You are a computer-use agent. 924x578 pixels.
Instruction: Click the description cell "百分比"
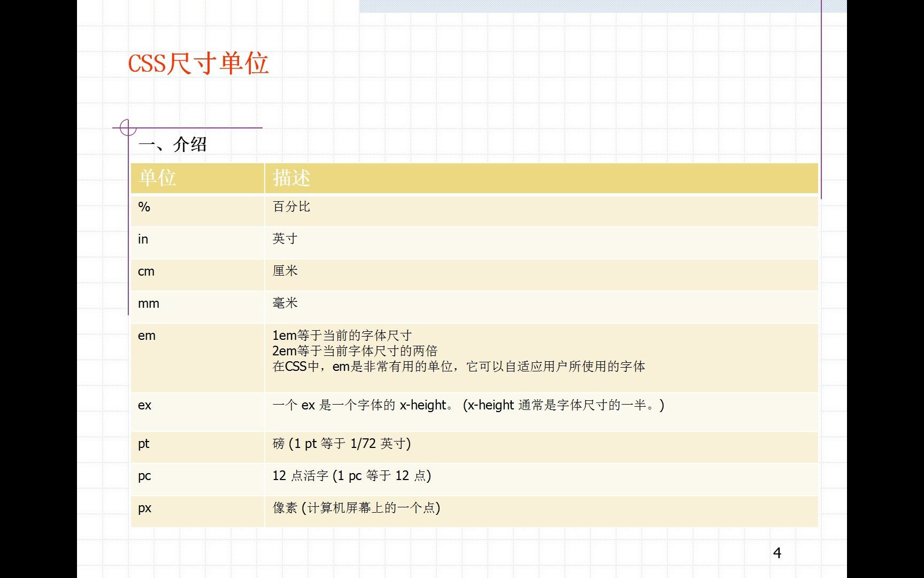[x=541, y=210]
